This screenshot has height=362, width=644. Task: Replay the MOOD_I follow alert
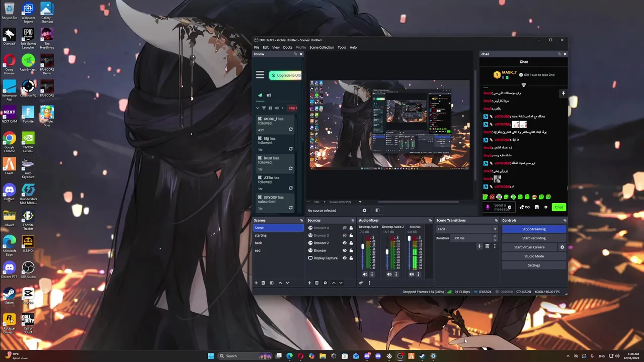pyautogui.click(x=290, y=129)
